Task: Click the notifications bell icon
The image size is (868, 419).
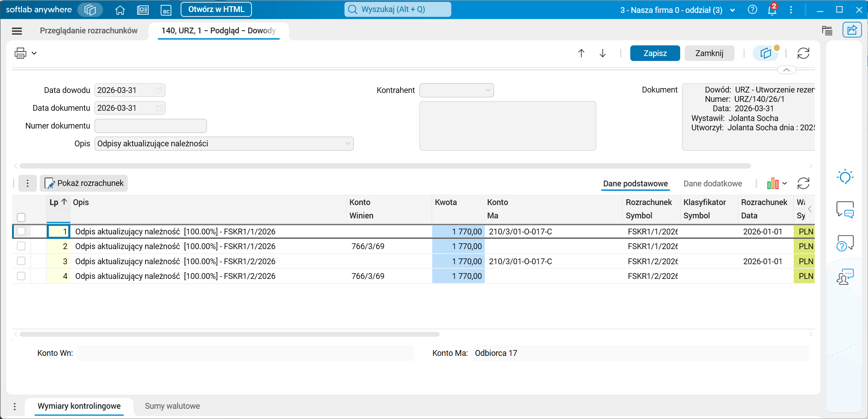Action: coord(772,10)
